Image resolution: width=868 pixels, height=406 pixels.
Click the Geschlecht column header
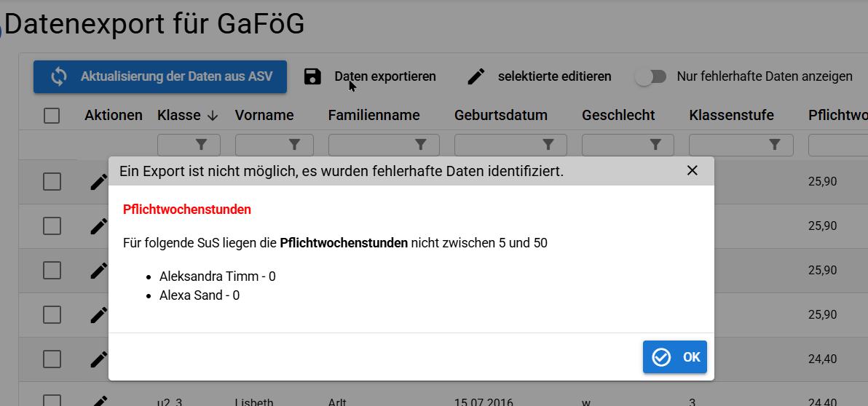point(618,116)
